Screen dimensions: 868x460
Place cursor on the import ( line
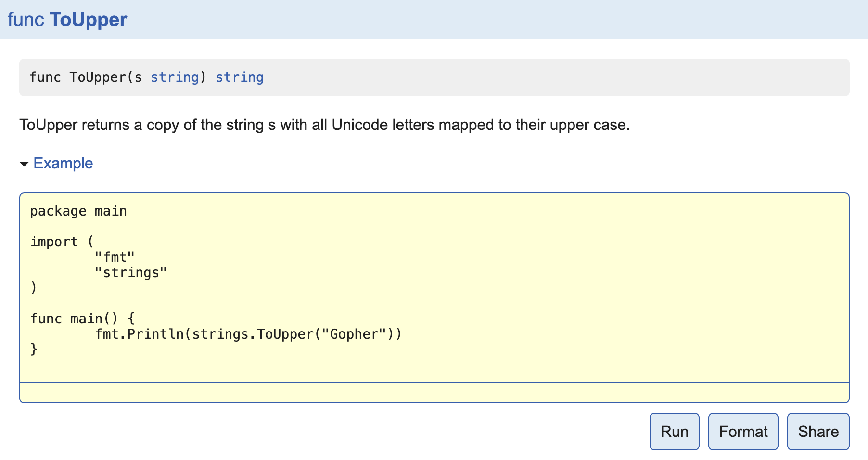point(62,242)
